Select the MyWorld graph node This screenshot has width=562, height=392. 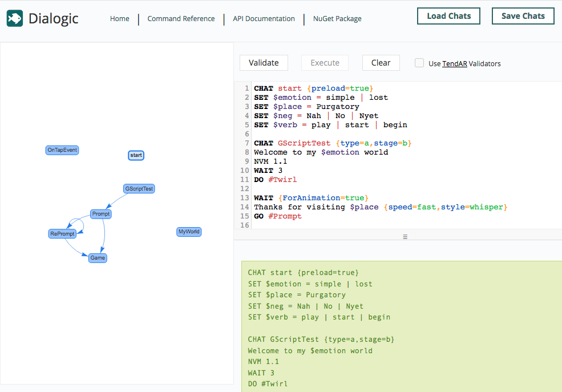point(189,232)
